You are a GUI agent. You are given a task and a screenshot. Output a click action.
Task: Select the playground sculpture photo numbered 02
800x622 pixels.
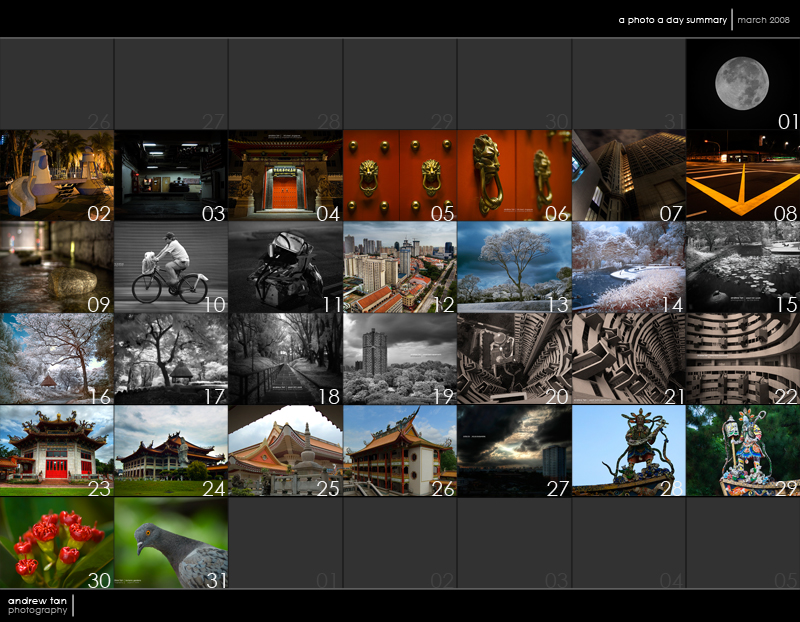57,175
